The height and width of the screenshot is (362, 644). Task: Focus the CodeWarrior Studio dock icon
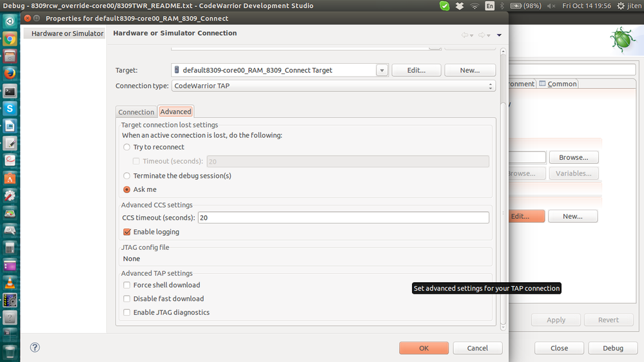(x=10, y=300)
